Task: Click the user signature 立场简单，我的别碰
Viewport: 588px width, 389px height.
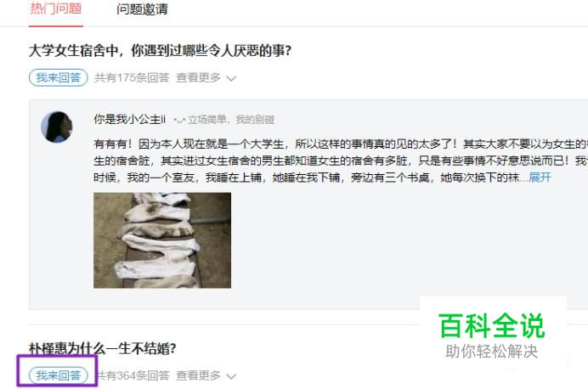Action: coord(231,120)
